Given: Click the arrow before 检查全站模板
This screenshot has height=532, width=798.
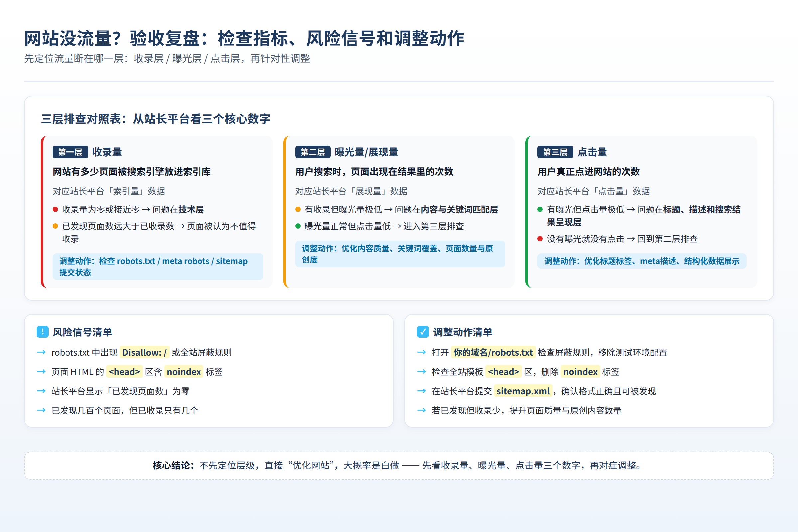Looking at the screenshot, I should [x=422, y=371].
